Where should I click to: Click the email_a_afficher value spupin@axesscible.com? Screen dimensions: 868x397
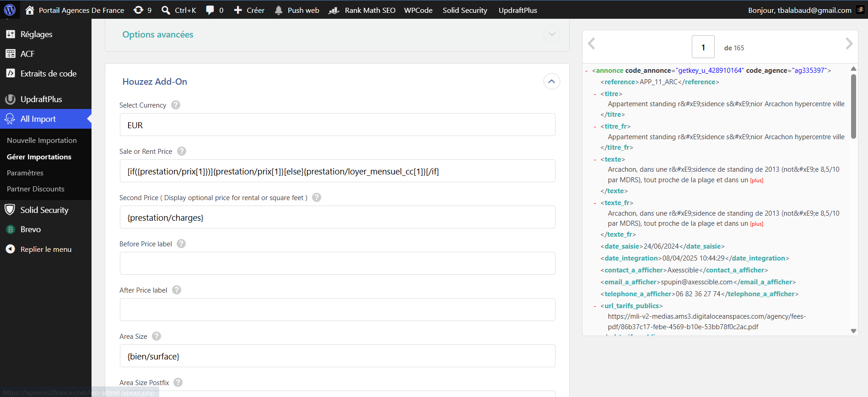(697, 282)
